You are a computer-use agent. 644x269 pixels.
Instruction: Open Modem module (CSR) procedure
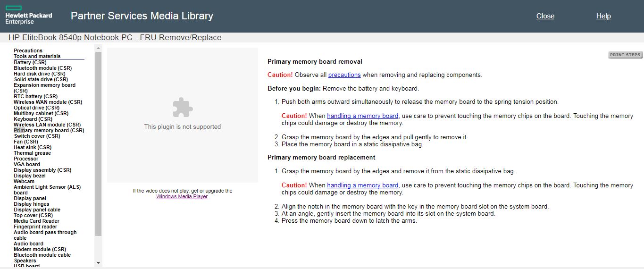point(40,249)
